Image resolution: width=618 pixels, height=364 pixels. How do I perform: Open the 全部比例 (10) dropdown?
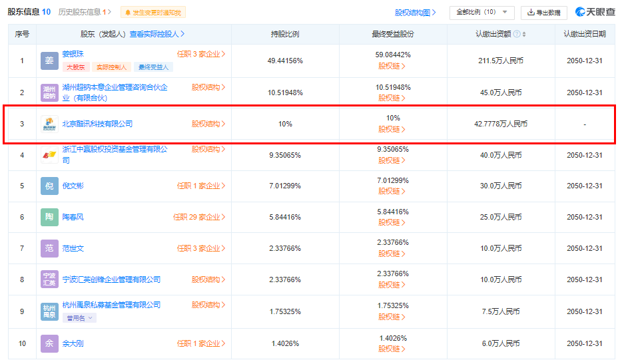coord(481,12)
